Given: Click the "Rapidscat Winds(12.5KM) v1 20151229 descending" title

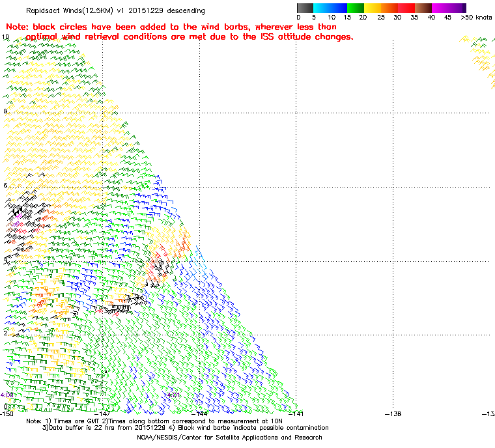Looking at the screenshot, I should click(115, 10).
